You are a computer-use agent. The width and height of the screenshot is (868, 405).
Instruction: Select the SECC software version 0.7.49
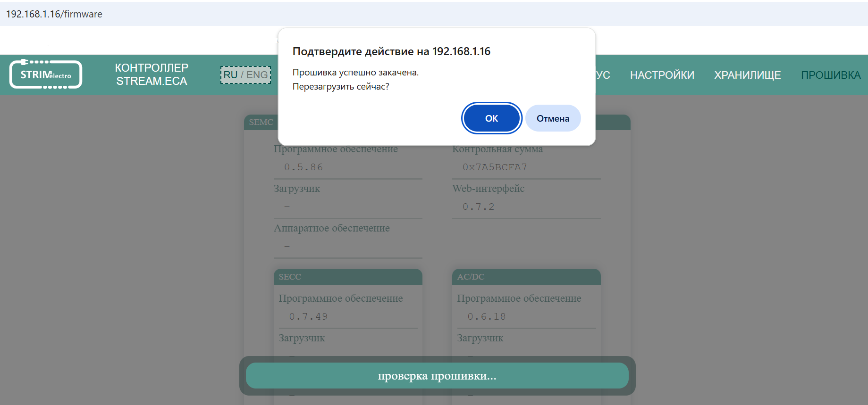point(308,316)
